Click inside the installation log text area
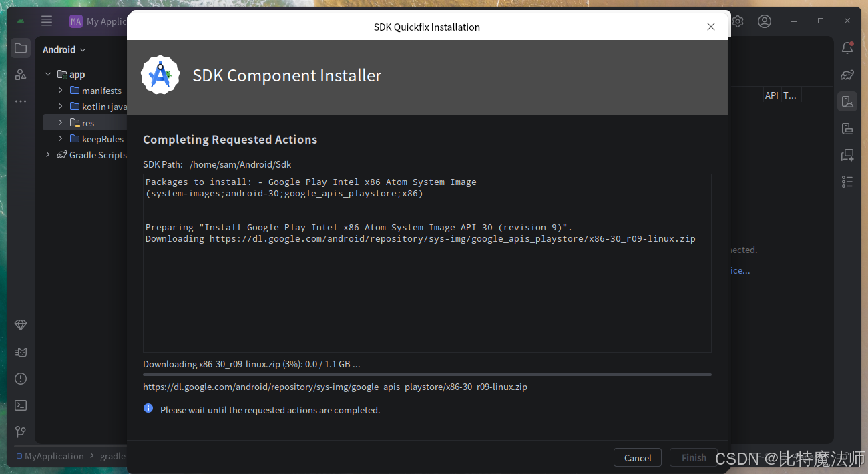 click(x=427, y=263)
